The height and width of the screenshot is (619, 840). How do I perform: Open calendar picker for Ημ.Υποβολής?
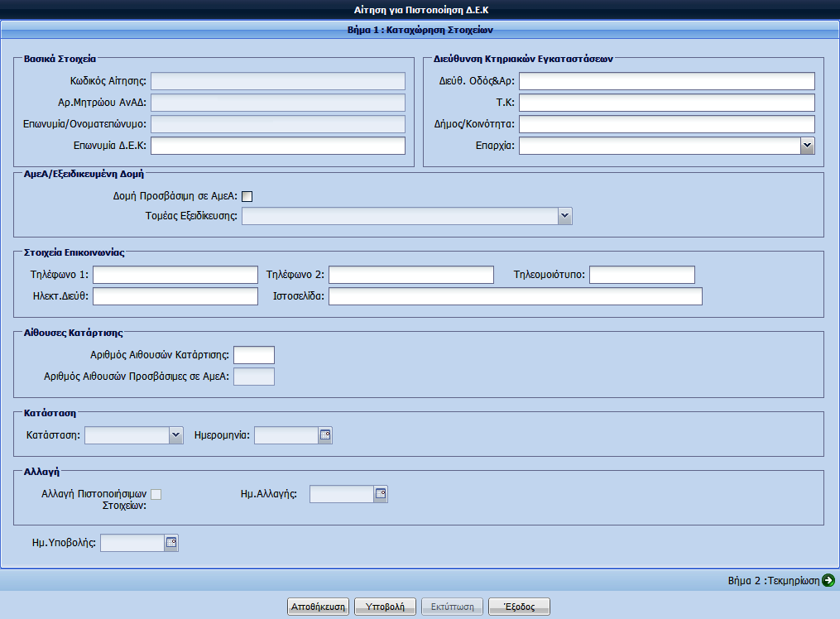170,543
